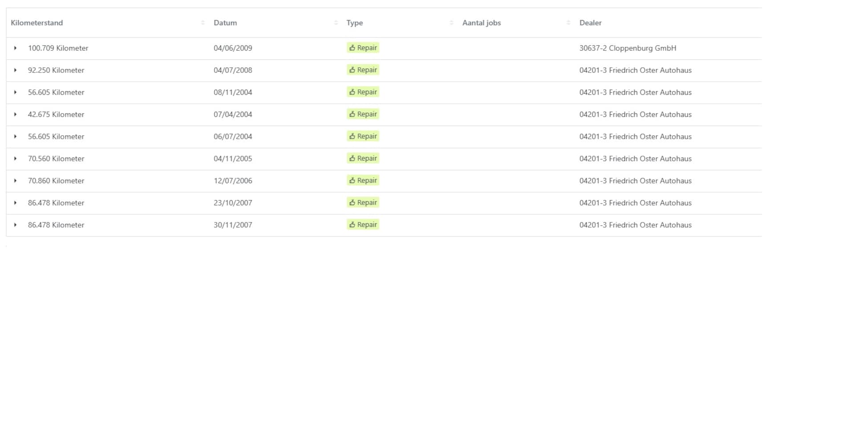Expand the 42.675 Kilometer row
Viewport: 868px width, 427px height.
click(x=15, y=114)
